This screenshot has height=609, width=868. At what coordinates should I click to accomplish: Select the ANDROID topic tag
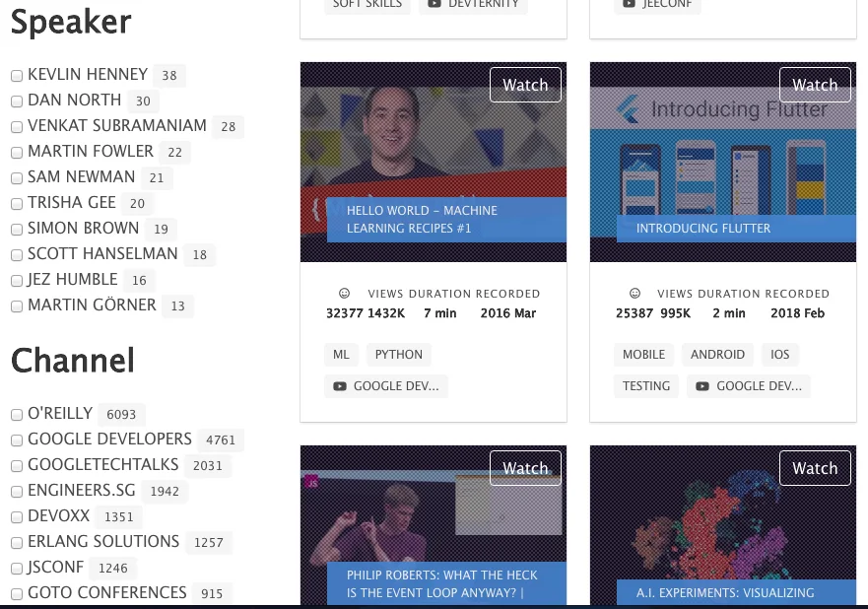click(x=717, y=355)
